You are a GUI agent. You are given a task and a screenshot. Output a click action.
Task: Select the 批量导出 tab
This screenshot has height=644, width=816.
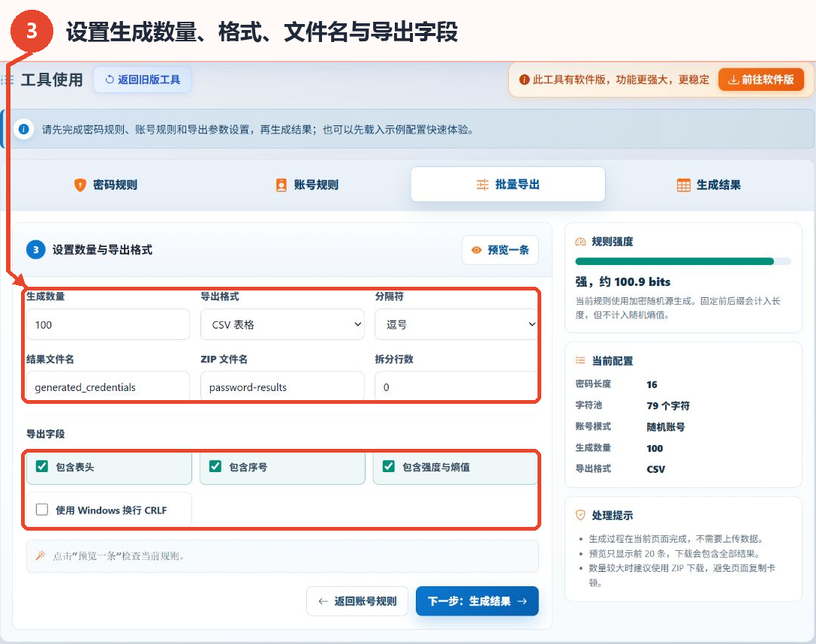pos(508,184)
